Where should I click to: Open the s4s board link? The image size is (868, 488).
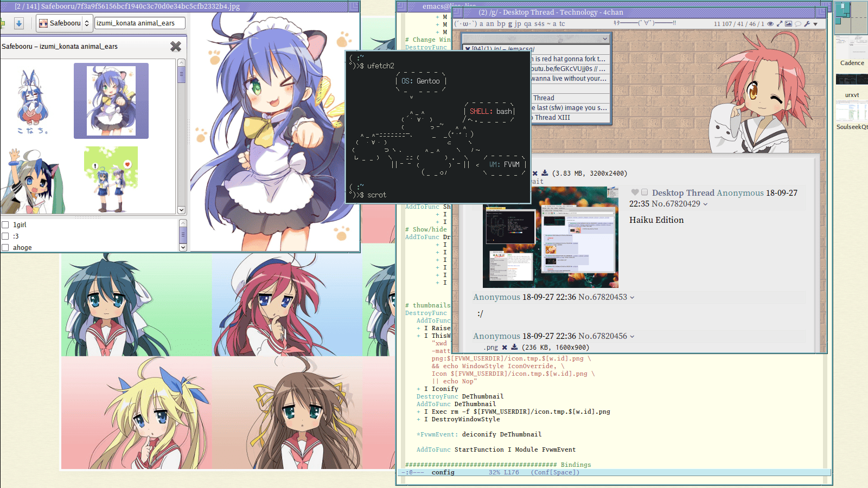coord(539,24)
